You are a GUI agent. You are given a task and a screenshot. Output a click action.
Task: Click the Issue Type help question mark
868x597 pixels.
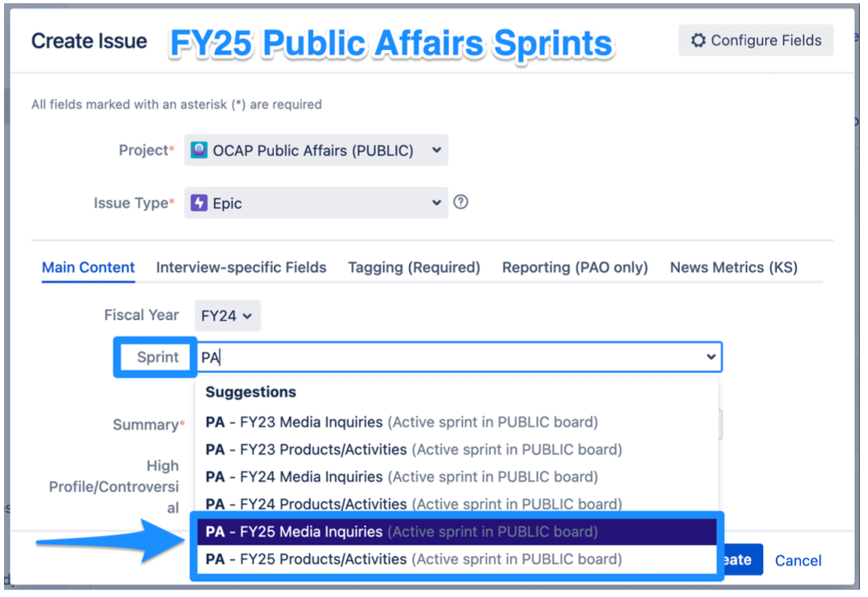pos(461,203)
